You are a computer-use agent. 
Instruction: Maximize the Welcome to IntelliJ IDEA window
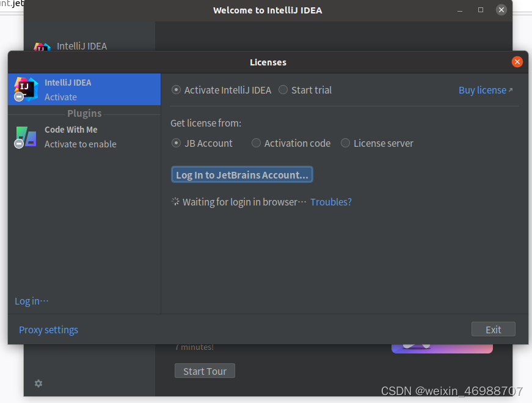pos(481,10)
